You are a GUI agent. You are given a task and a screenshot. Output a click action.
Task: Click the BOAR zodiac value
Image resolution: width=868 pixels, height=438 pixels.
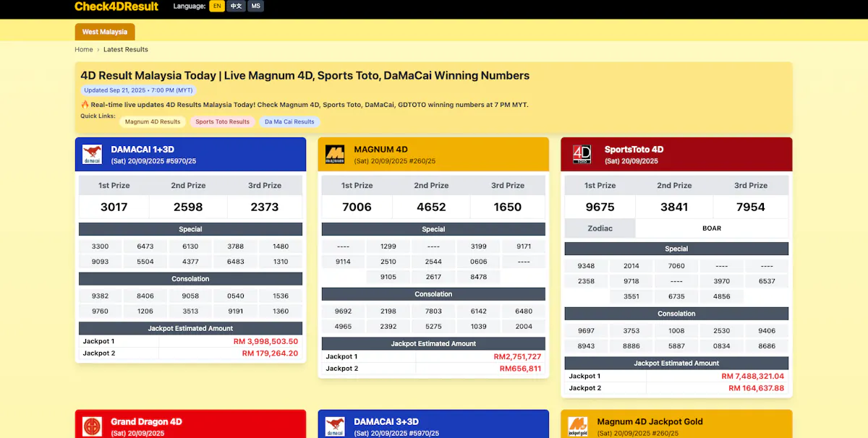pos(712,228)
